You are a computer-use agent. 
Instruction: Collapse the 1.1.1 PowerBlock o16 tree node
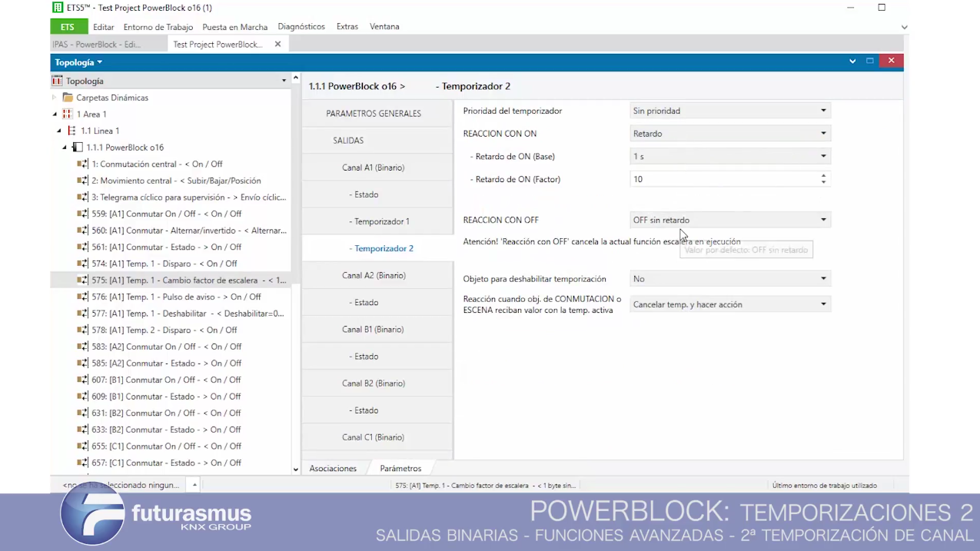coord(65,148)
